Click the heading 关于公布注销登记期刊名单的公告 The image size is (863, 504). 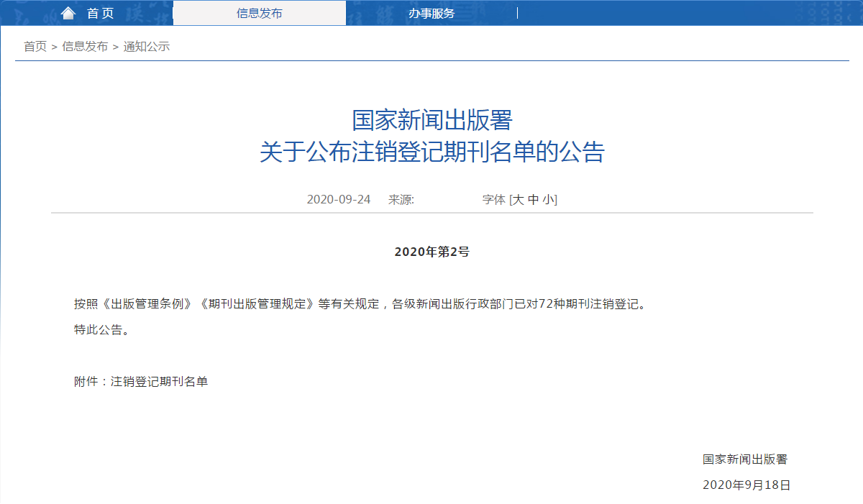tap(431, 152)
